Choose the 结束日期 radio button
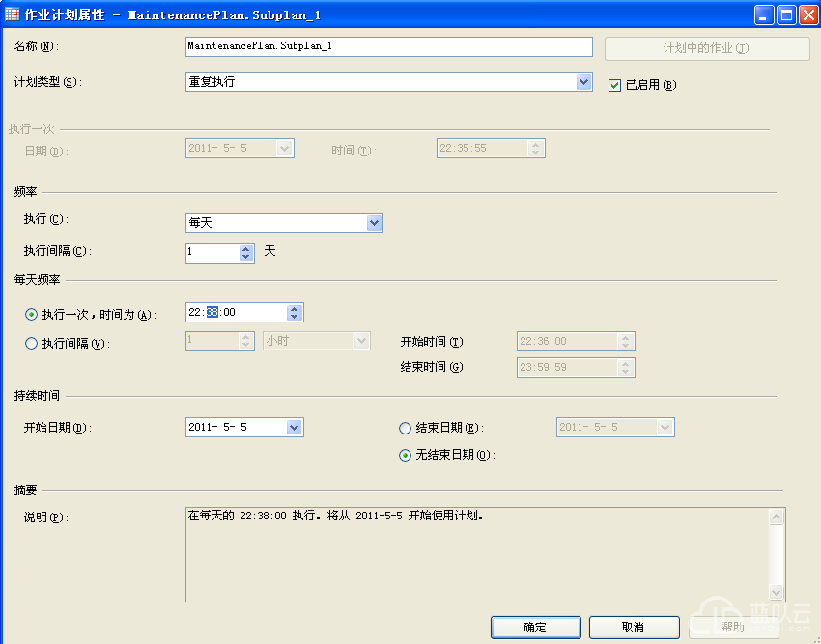821x644 pixels. 406,428
